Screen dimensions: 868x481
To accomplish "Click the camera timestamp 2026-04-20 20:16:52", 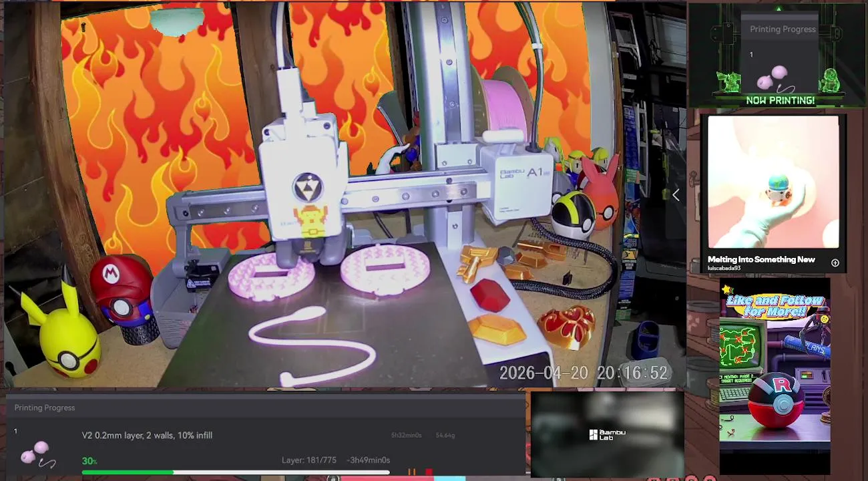I will [584, 373].
